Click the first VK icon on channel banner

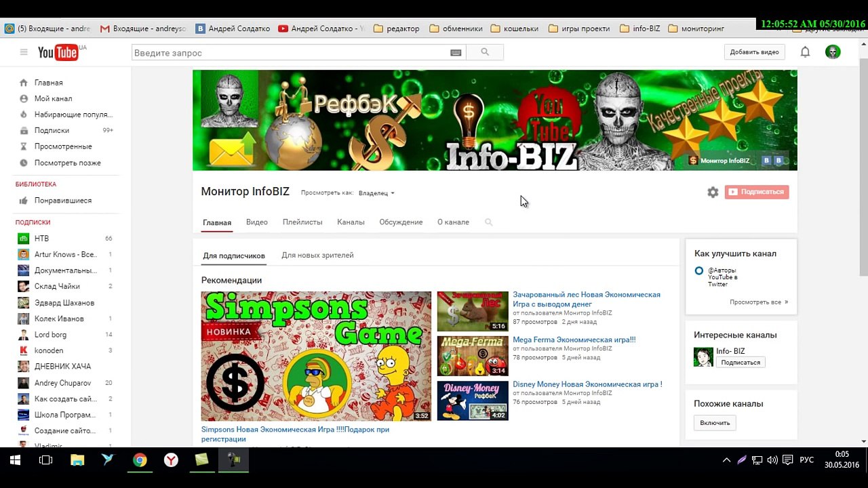(x=767, y=161)
